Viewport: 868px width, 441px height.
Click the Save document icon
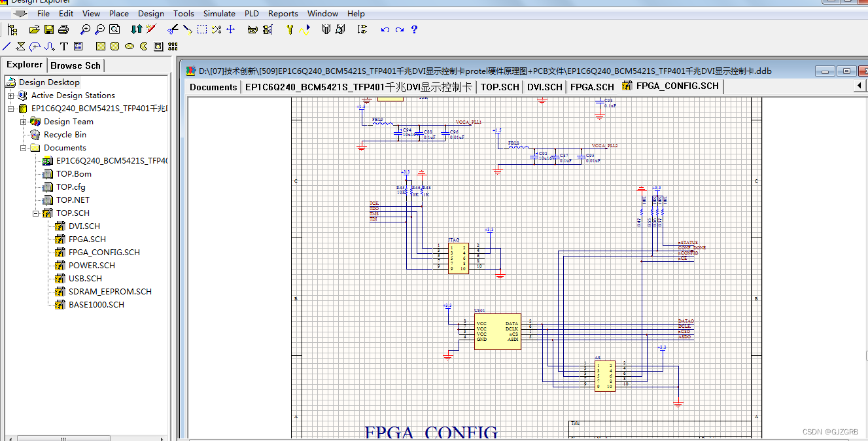pyautogui.click(x=48, y=29)
